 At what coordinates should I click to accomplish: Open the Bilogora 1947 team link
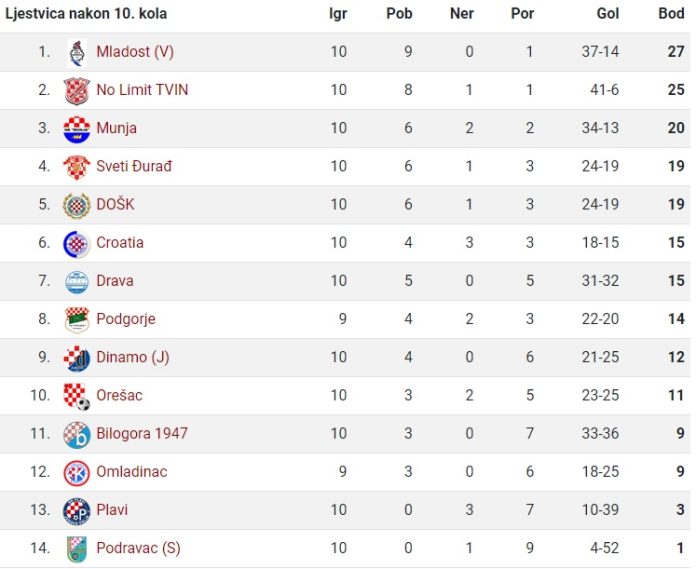[142, 433]
